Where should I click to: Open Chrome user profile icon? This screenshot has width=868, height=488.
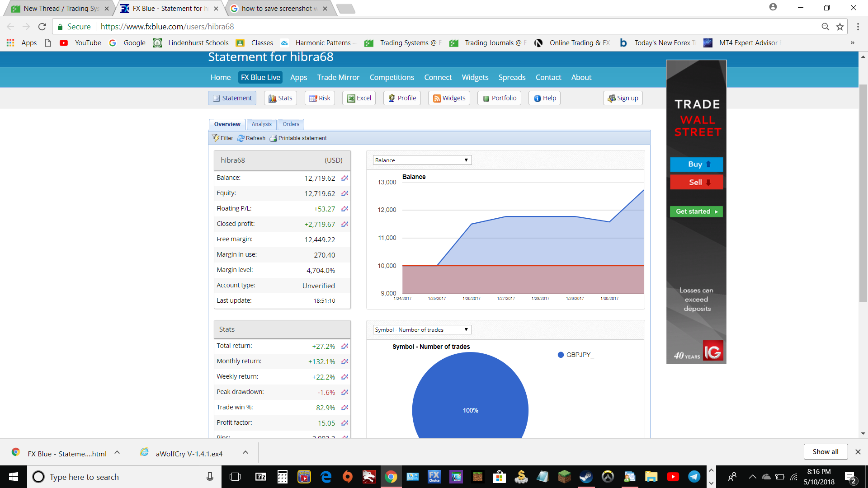tap(773, 7)
